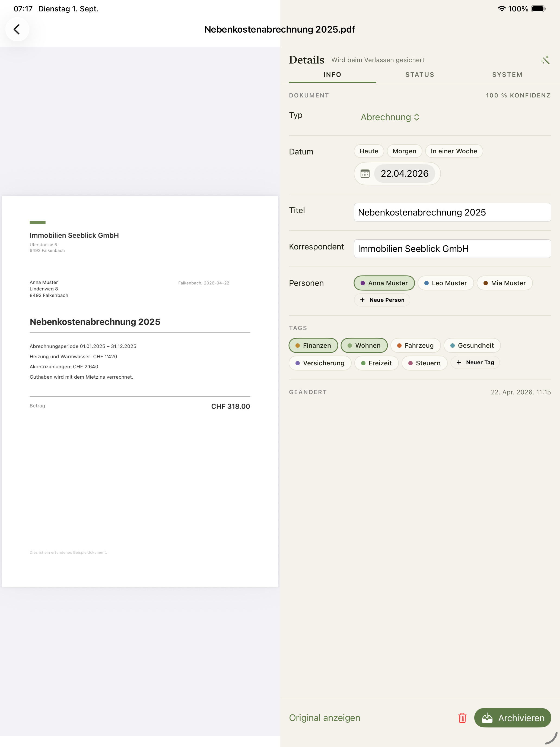Viewport: 560px width, 747px height.
Task: Tap the PDF document page preview
Action: (140, 391)
